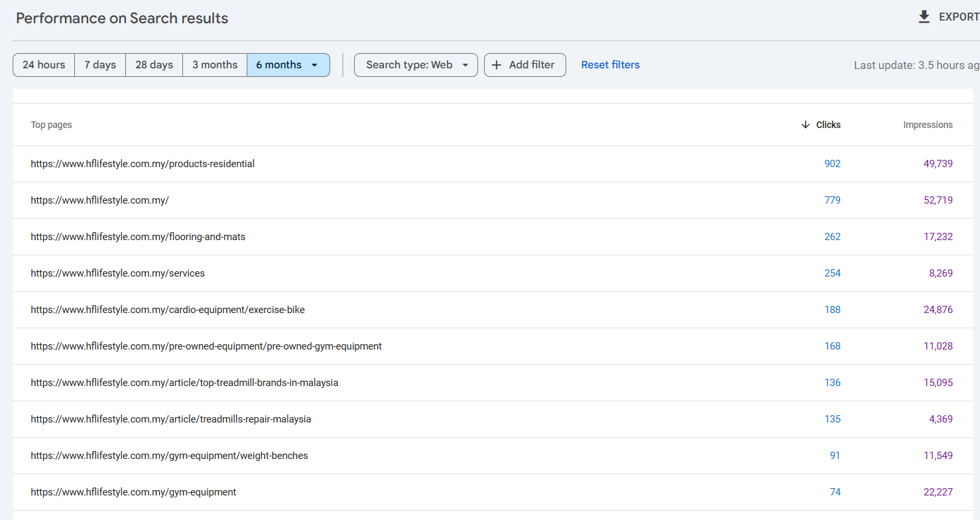Expand the Search type: Web dropdown
Image resolution: width=980 pixels, height=520 pixels.
(x=416, y=65)
